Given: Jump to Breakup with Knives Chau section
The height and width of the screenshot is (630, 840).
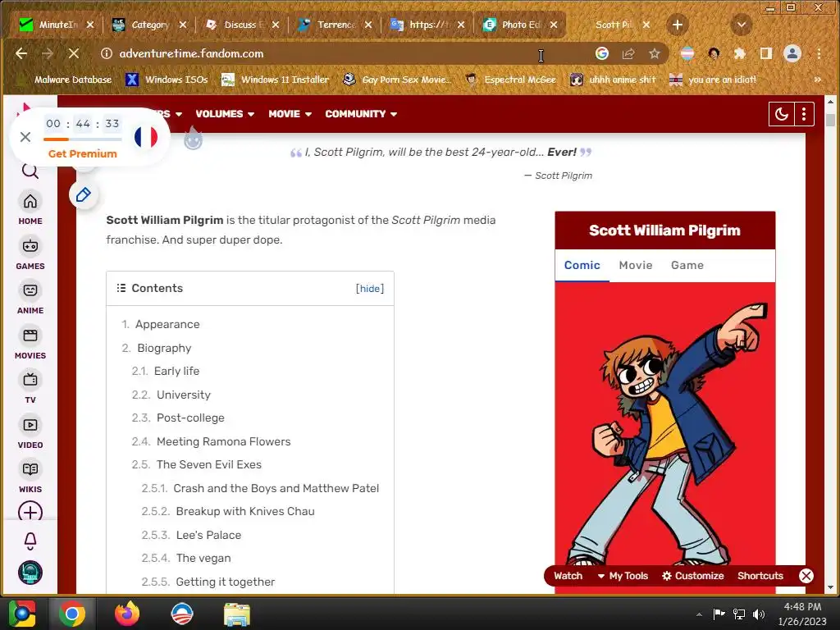Looking at the screenshot, I should click(x=245, y=512).
